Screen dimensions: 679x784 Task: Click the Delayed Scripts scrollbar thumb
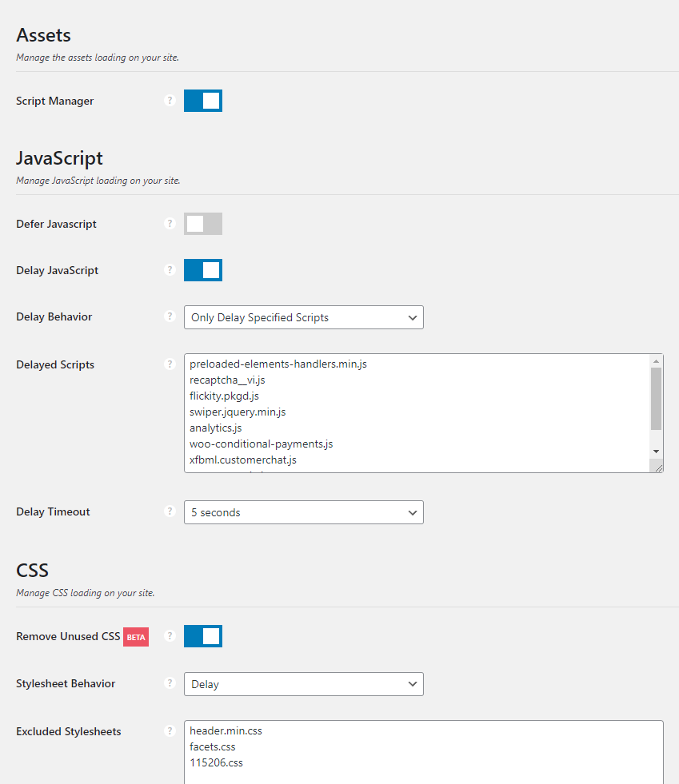[x=656, y=399]
